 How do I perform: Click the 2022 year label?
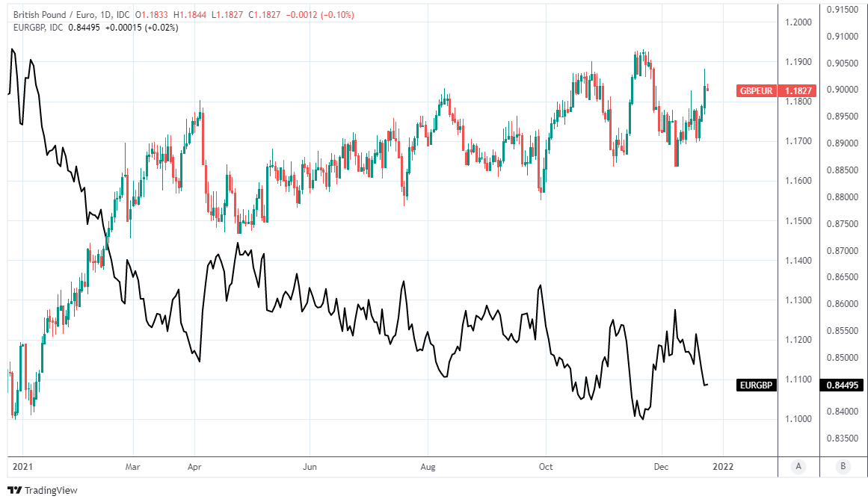pos(723,467)
